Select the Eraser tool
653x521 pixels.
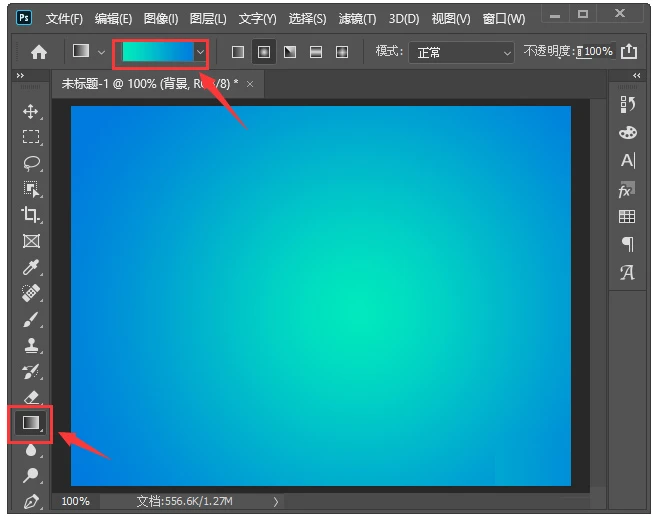32,397
